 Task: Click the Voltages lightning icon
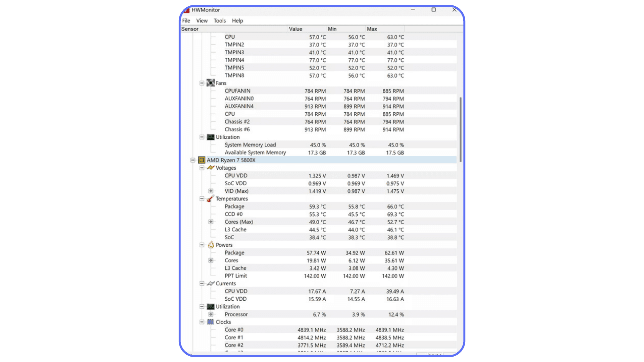pyautogui.click(x=211, y=168)
